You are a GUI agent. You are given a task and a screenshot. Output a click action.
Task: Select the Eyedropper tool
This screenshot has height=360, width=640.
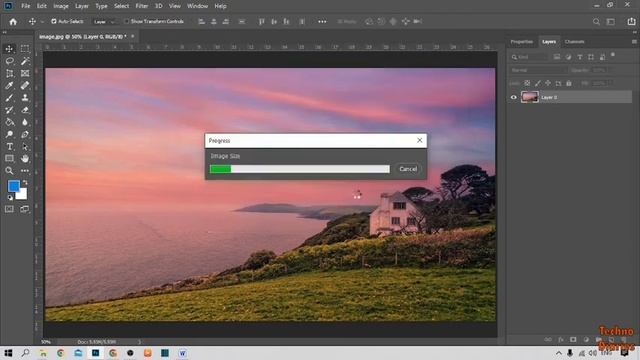pyautogui.click(x=9, y=85)
